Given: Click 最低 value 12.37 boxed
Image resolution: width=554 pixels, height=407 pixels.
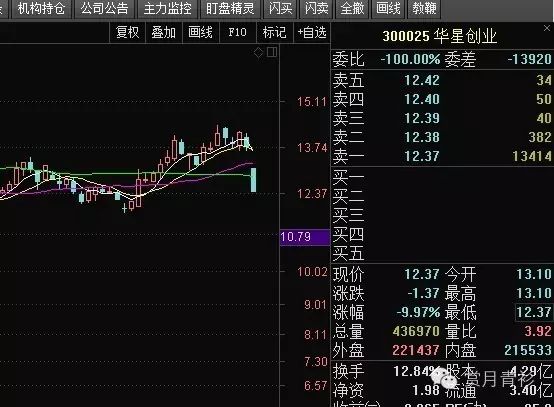Looking at the screenshot, I should (x=534, y=312).
